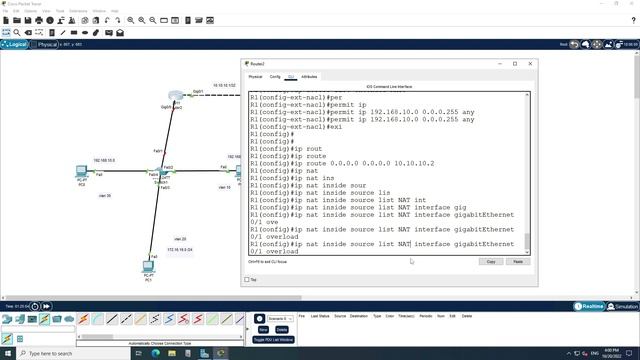Click Copy button in CLI window
640x360 pixels.
(491, 262)
